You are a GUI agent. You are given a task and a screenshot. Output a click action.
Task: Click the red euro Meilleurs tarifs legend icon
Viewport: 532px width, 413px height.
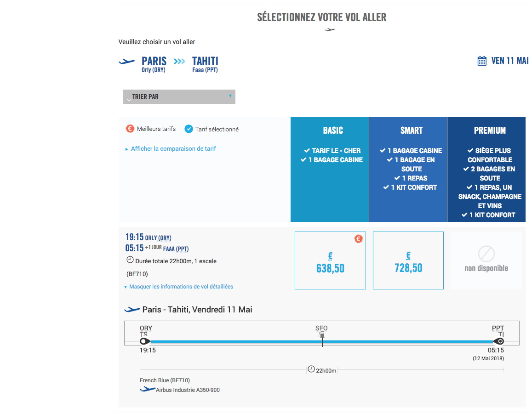130,129
